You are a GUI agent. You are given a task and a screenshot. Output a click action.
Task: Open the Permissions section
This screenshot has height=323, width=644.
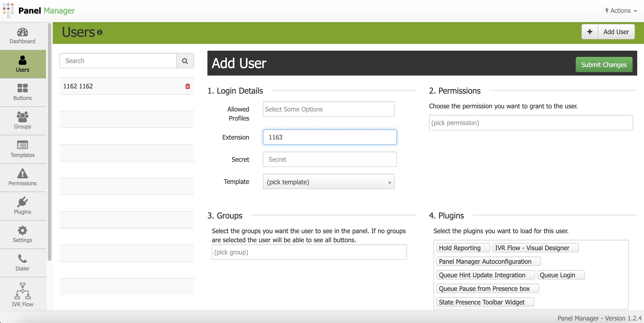[x=22, y=177]
